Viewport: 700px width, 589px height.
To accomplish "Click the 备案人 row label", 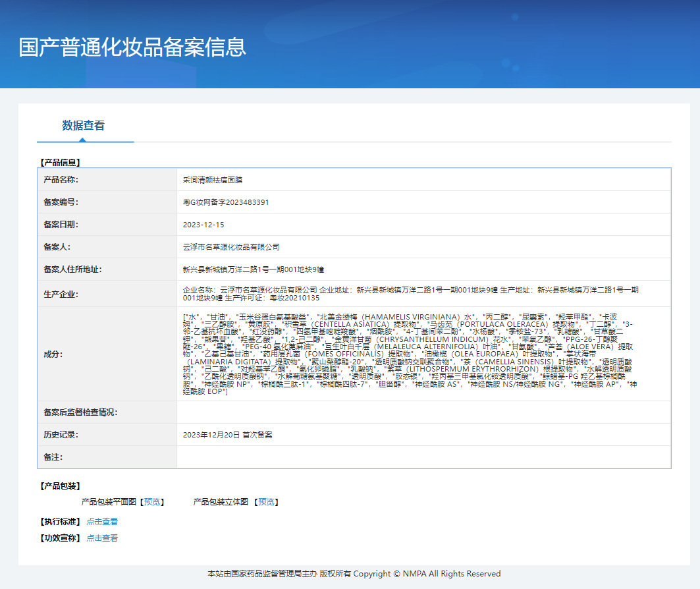I will [57, 246].
